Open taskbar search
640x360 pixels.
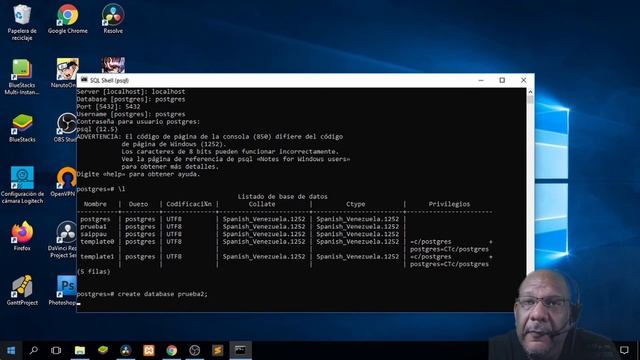34,350
